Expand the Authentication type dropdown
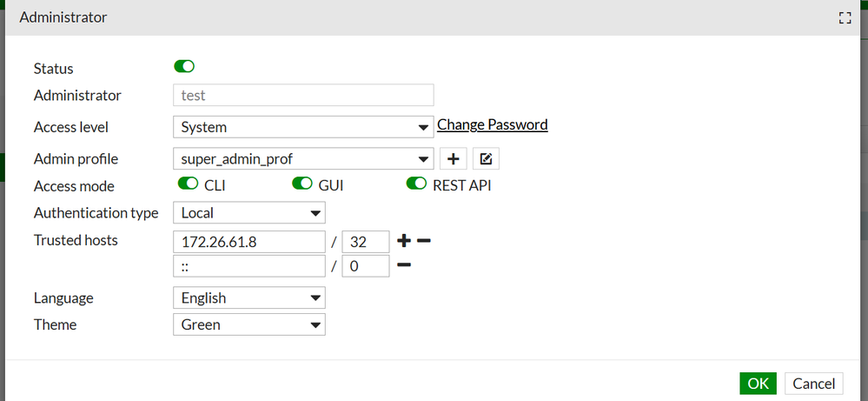 pos(248,212)
